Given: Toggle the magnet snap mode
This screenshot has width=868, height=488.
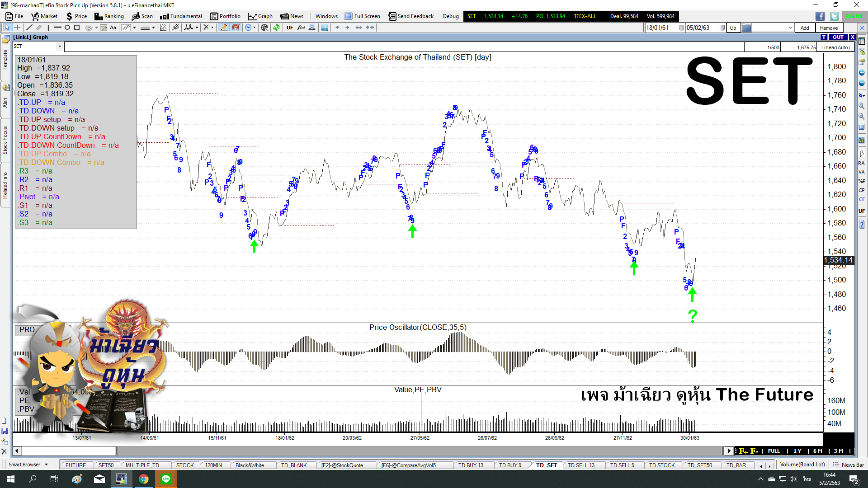Looking at the screenshot, I should click(236, 28).
